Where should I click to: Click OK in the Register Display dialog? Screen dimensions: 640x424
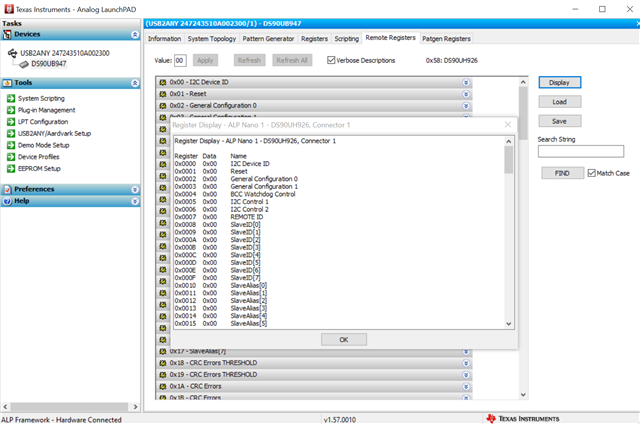(x=344, y=340)
